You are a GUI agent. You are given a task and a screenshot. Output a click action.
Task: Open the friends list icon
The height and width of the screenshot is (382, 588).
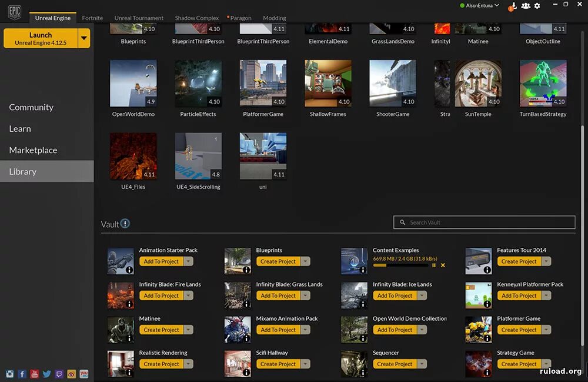[x=526, y=6]
